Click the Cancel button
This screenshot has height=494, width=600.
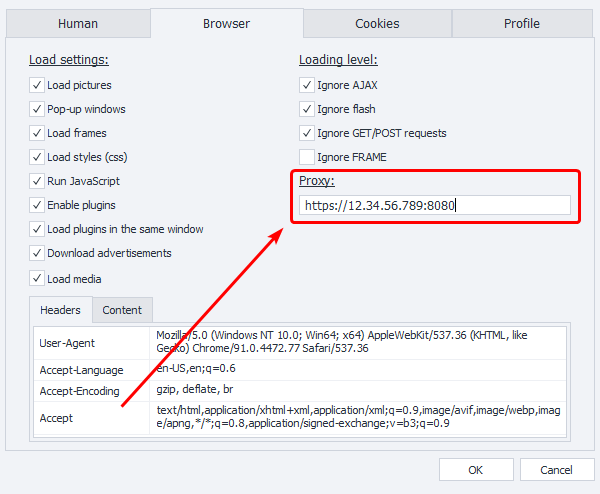(556, 470)
